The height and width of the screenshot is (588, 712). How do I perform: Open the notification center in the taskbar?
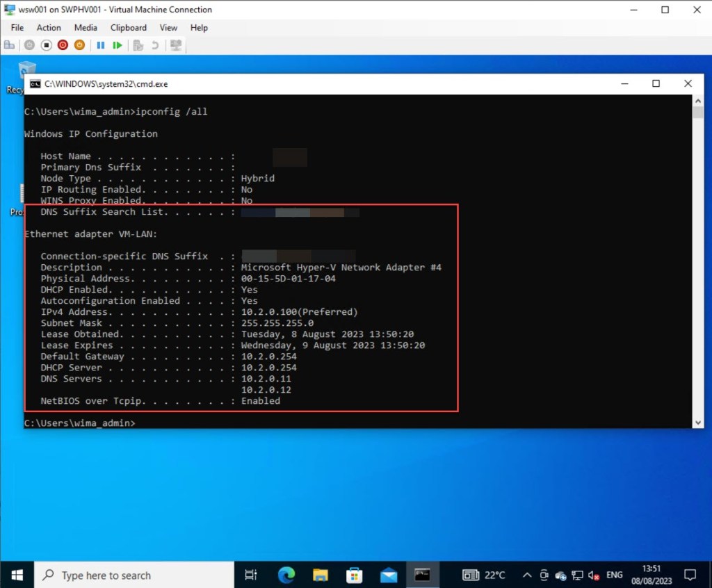tap(690, 575)
